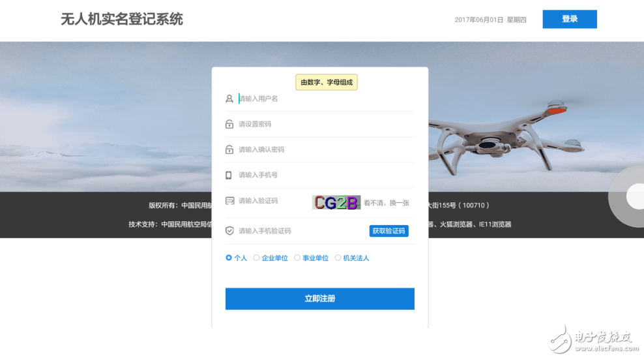Viewport: 644px width, 359px height.
Task: Click the 由数字、字母组成 tooltip
Action: pyautogui.click(x=327, y=82)
